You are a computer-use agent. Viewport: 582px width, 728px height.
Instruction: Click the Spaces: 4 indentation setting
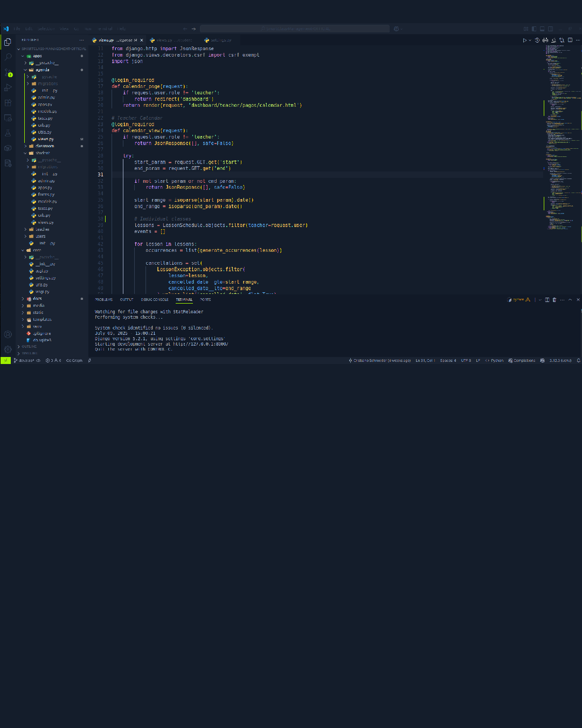(x=448, y=360)
